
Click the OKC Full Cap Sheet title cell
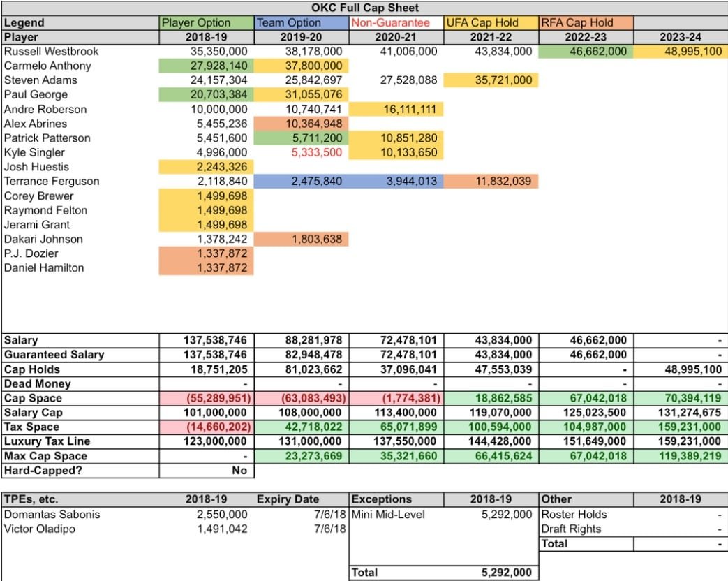click(365, 8)
